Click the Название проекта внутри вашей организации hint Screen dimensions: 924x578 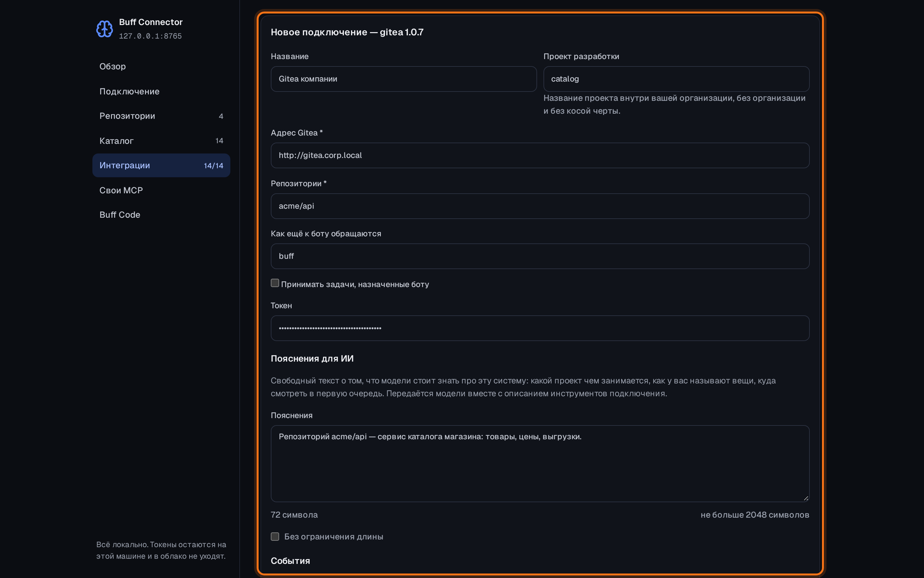click(x=674, y=104)
